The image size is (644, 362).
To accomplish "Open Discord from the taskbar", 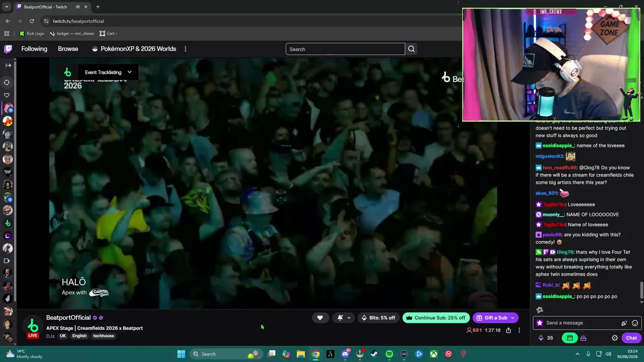I will tap(345, 354).
